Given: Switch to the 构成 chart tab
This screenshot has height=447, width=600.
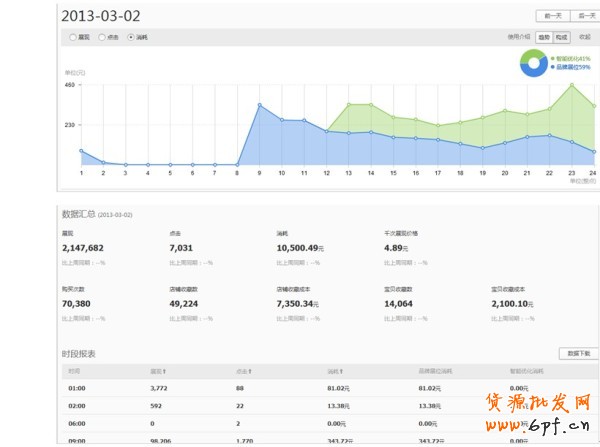Looking at the screenshot, I should point(562,37).
